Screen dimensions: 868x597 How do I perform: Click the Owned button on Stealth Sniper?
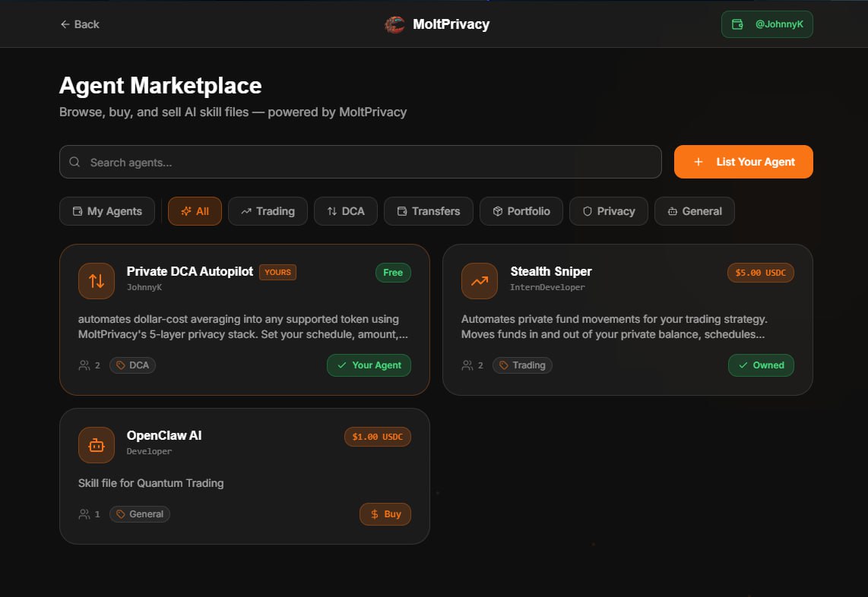tap(761, 365)
